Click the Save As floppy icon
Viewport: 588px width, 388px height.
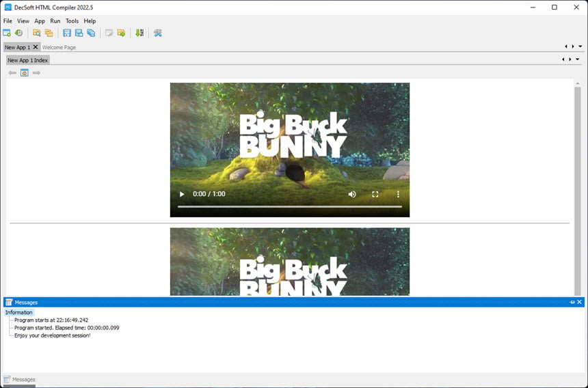point(79,33)
